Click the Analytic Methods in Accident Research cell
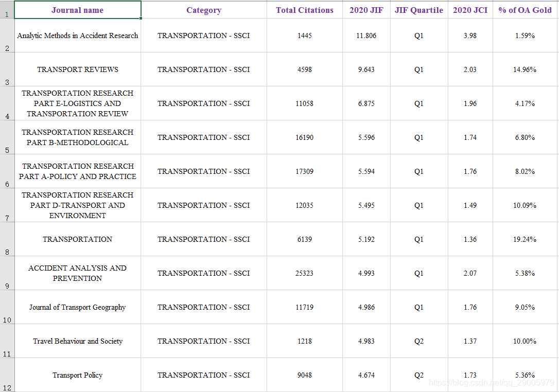 (x=77, y=35)
